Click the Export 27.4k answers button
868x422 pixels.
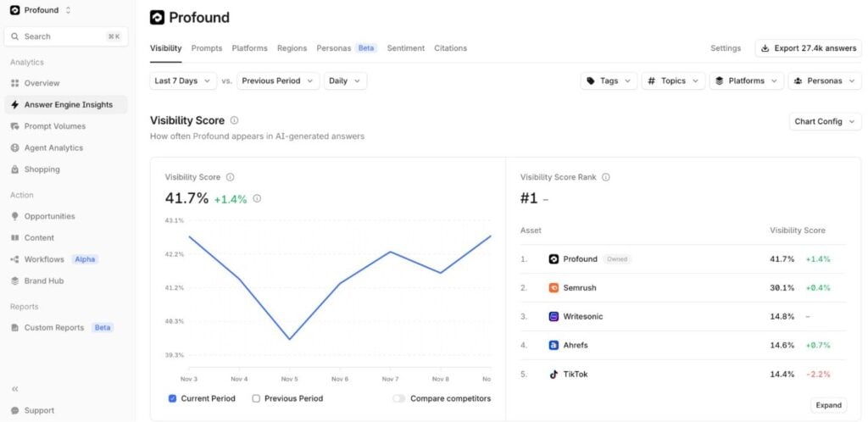coord(808,48)
